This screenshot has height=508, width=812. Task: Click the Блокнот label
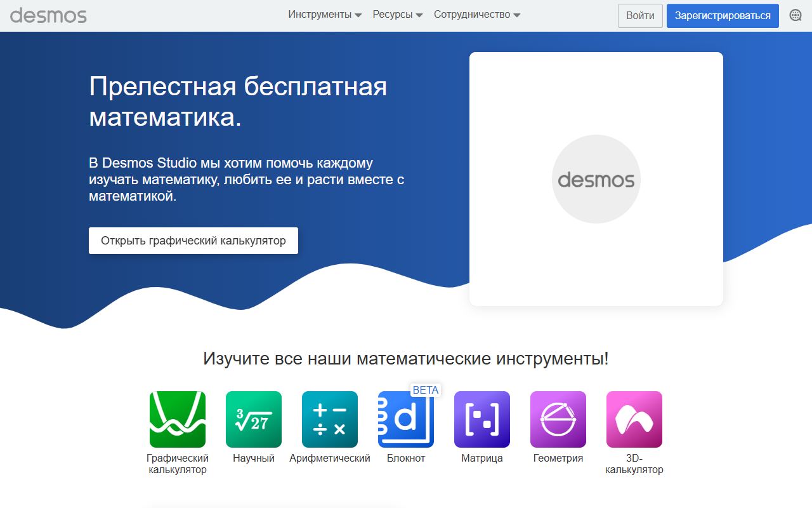click(406, 458)
